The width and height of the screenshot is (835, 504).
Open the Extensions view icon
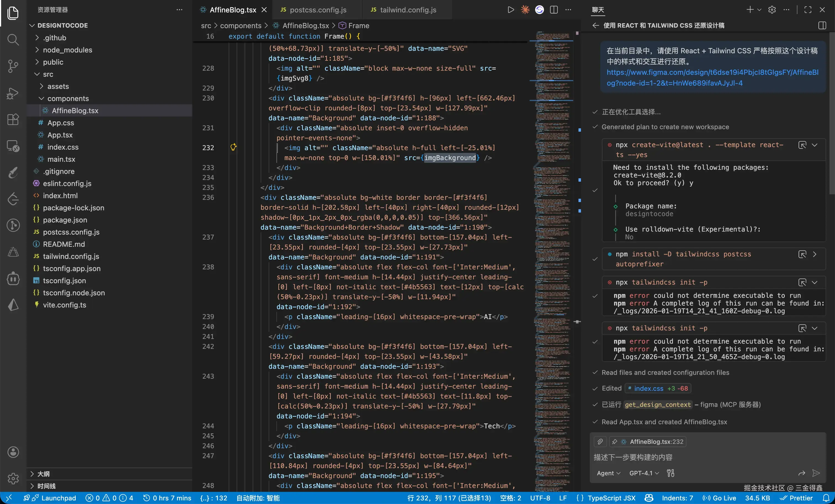pos(13,119)
